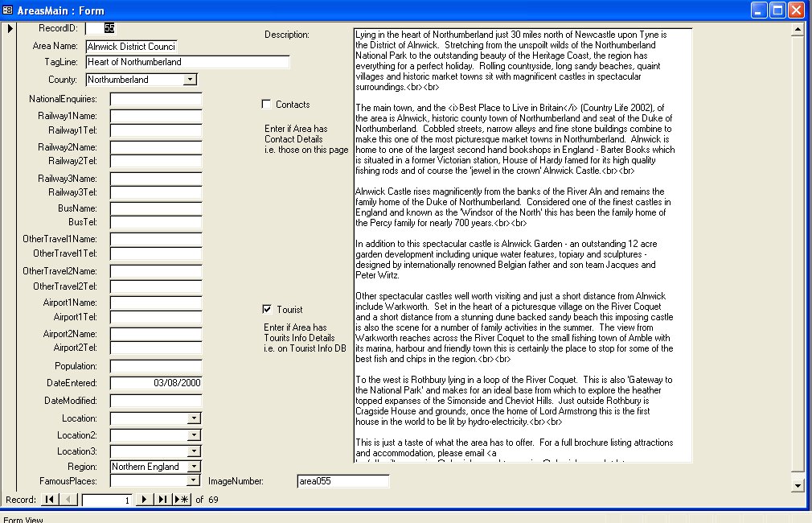This screenshot has height=523, width=812.
Task: Focus the Railway1Tel field
Action: 156,130
